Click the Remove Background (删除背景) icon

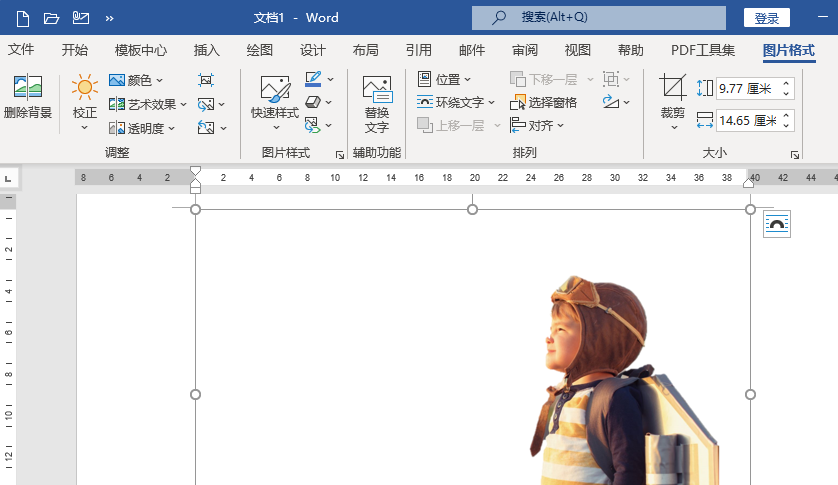(x=27, y=98)
